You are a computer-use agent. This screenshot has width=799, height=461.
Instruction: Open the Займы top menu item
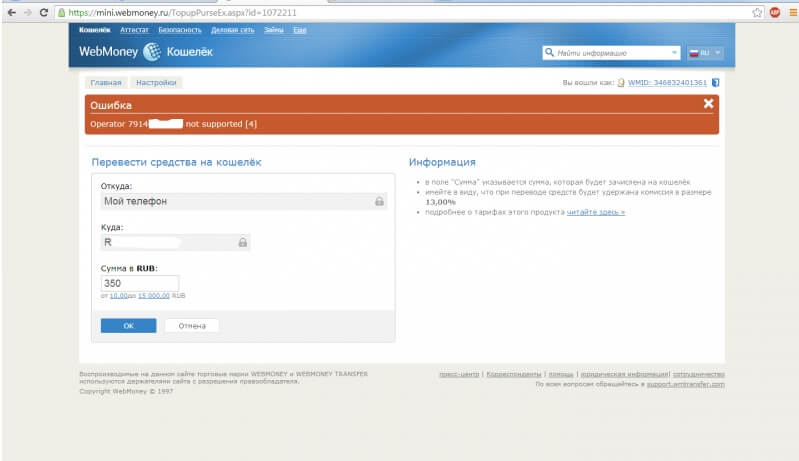click(274, 30)
